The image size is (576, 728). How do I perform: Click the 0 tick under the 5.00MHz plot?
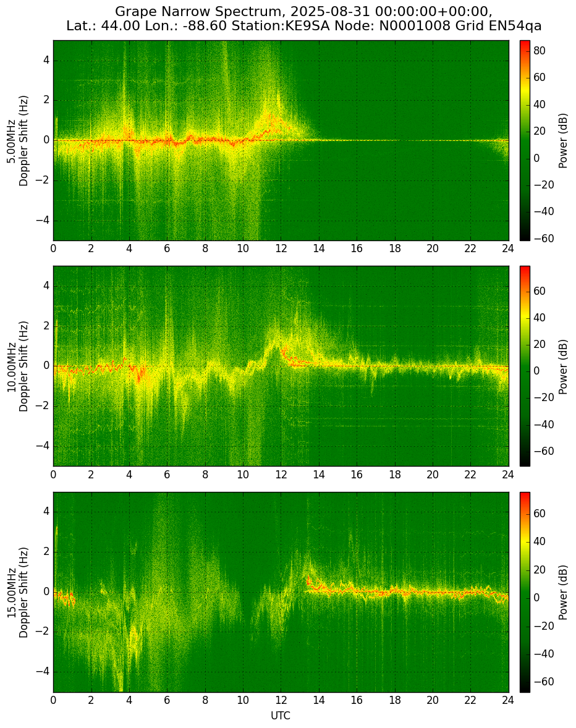53,248
